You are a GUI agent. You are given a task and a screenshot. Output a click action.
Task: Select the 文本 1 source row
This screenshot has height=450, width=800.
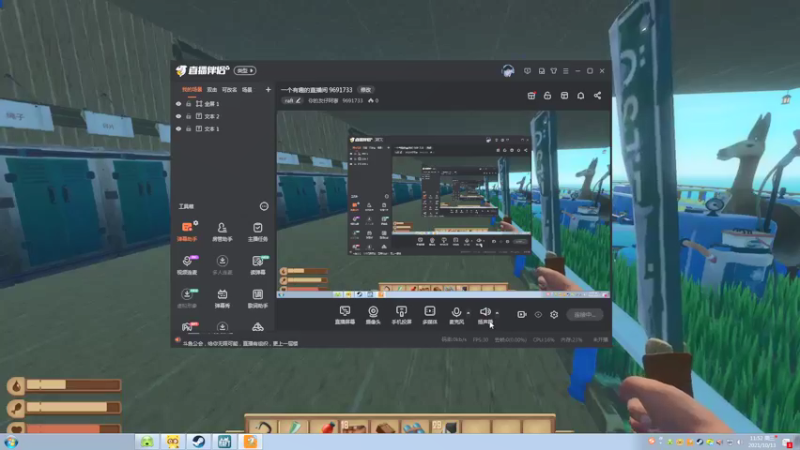click(223, 129)
